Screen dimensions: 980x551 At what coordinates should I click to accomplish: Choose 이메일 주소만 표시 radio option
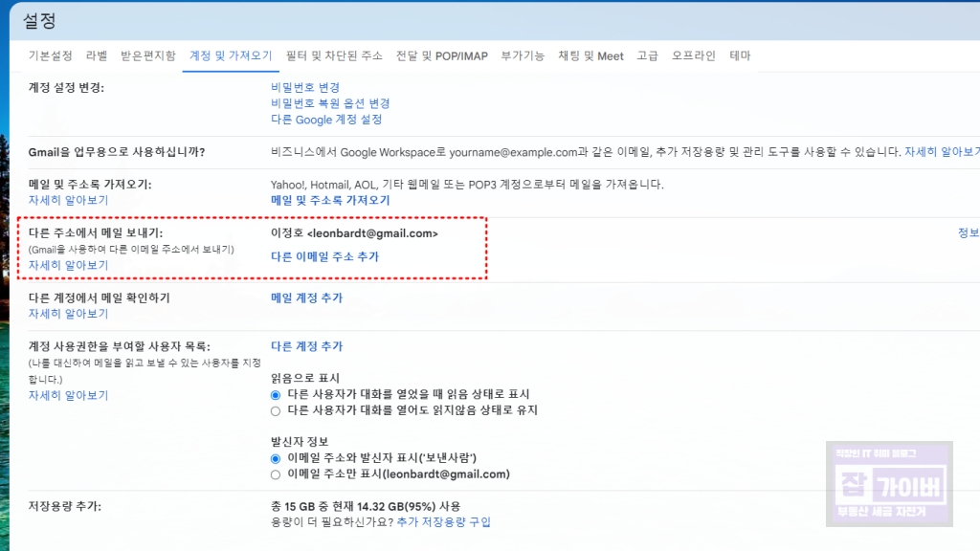276,474
